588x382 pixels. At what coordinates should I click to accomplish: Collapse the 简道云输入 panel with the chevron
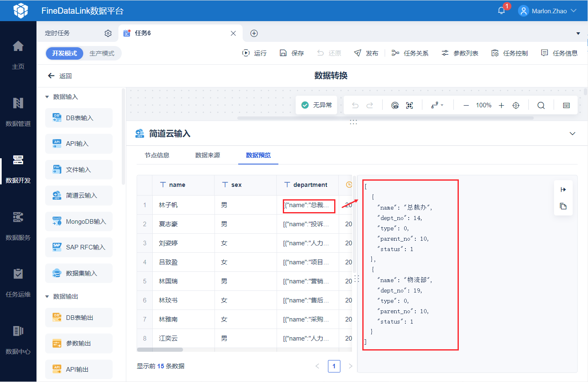click(573, 133)
